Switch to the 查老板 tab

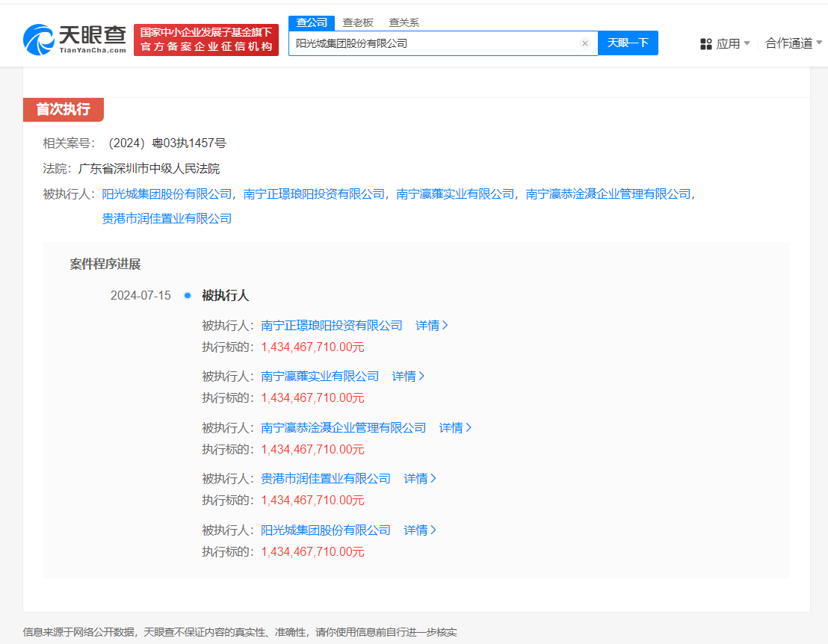(359, 22)
